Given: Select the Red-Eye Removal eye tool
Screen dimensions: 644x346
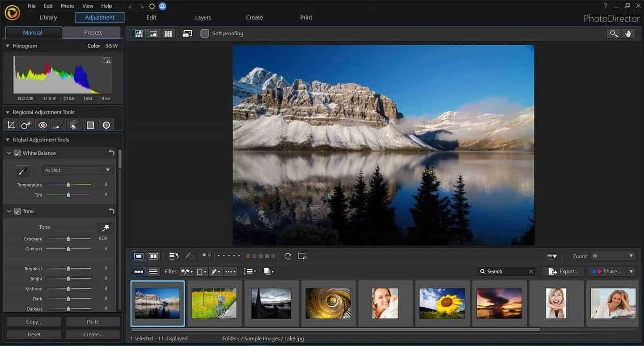Looking at the screenshot, I should pos(42,125).
